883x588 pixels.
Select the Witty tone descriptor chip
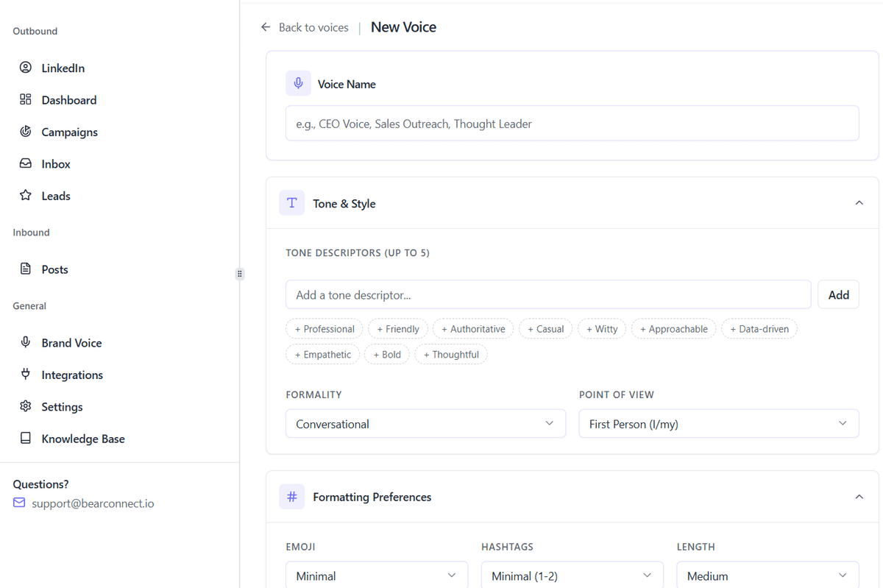coord(601,329)
